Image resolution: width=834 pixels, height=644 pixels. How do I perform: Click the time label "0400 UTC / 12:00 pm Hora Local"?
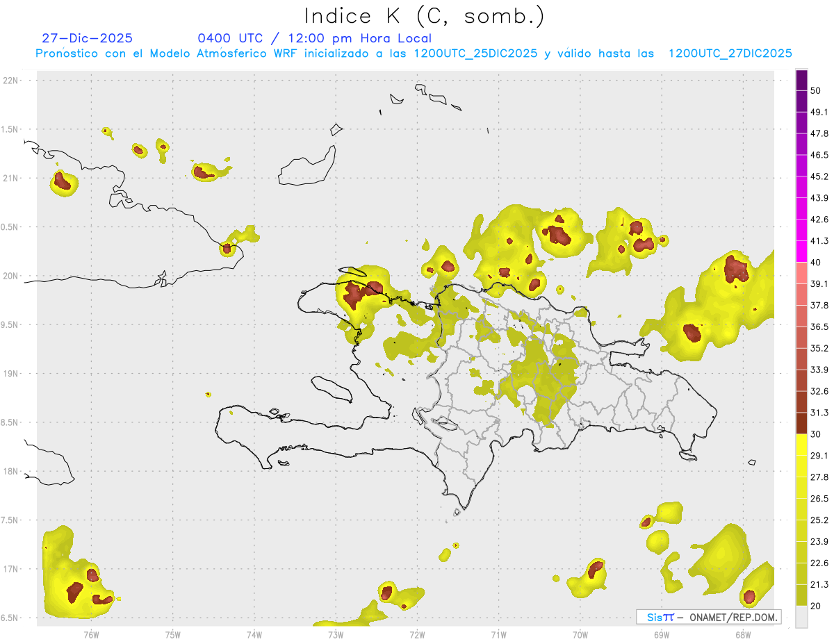click(314, 38)
